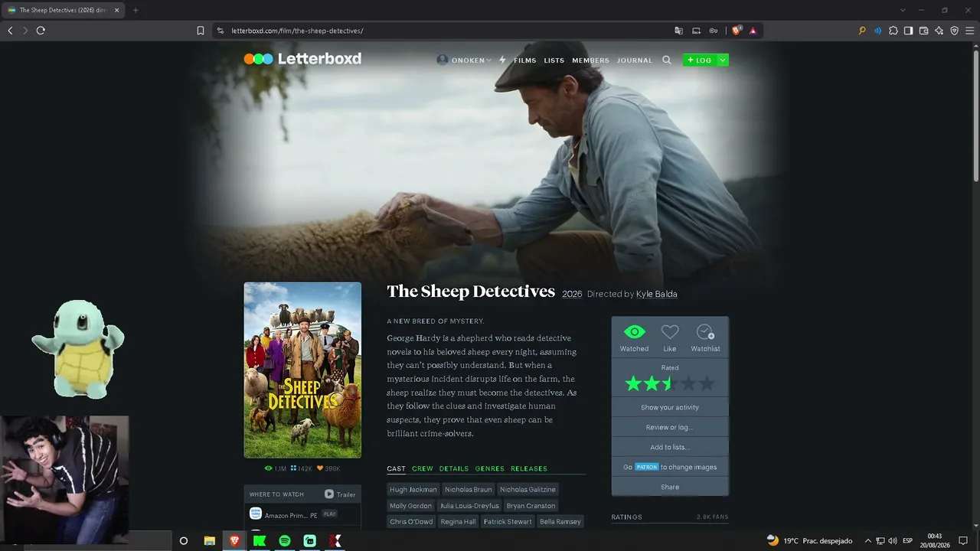Toggle the browser sidebar panel

[x=908, y=31]
